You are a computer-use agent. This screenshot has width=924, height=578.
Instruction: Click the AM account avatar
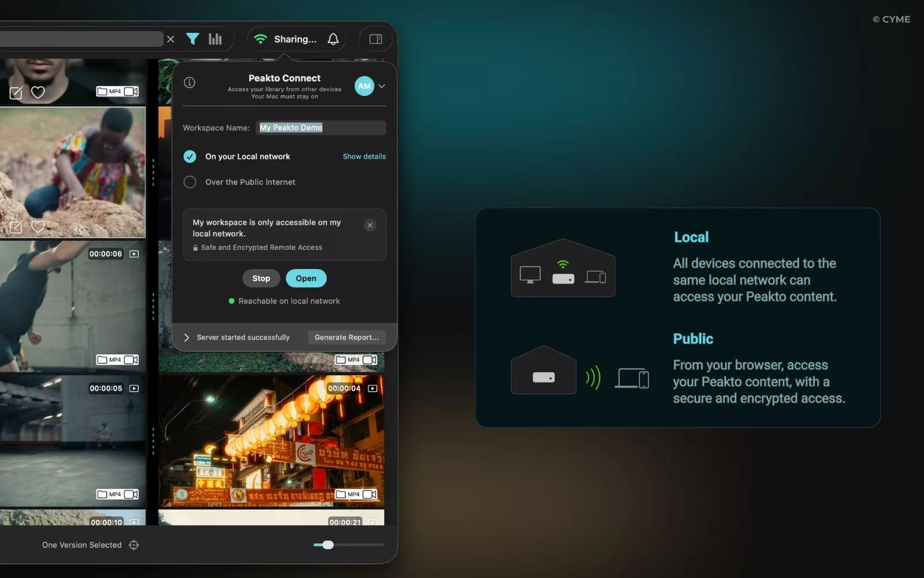point(364,86)
